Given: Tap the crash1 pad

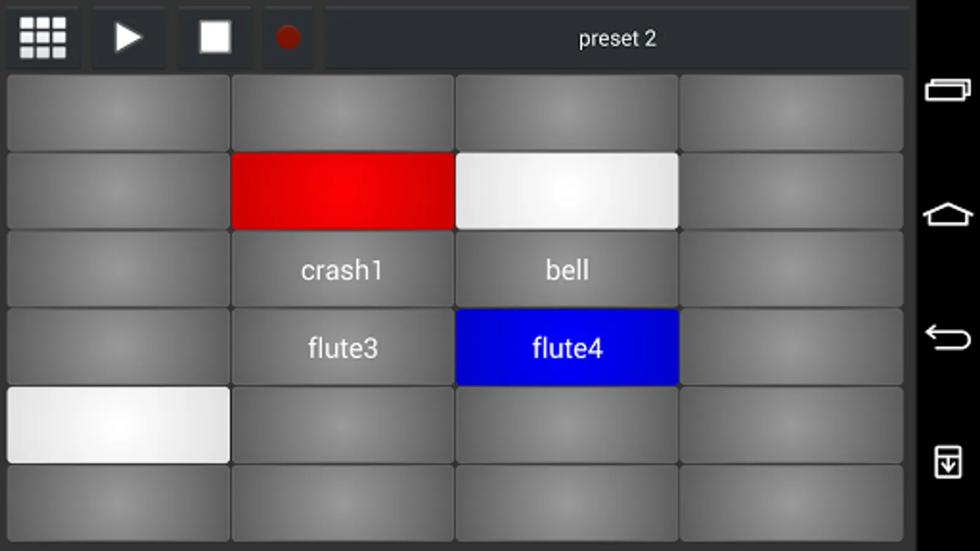Looking at the screenshot, I should pyautogui.click(x=342, y=269).
